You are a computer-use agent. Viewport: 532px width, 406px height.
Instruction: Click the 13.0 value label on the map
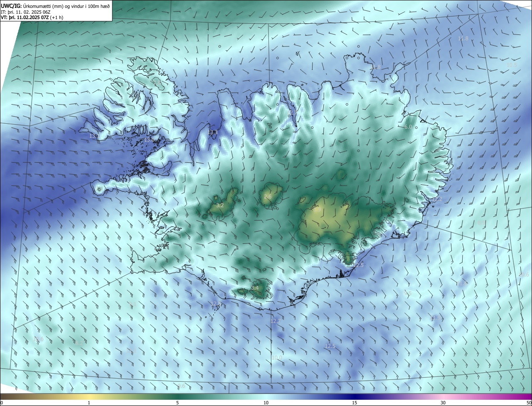pos(149,140)
